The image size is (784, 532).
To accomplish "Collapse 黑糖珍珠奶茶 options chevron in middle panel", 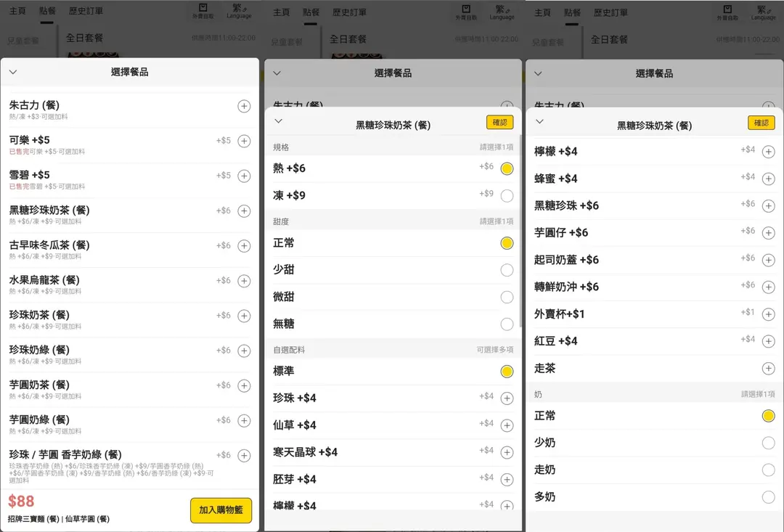I will click(x=278, y=122).
